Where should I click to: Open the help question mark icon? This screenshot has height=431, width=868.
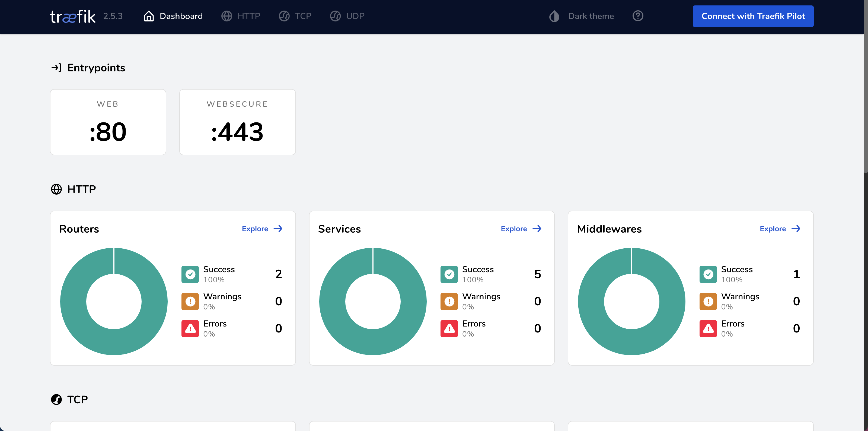pyautogui.click(x=637, y=16)
